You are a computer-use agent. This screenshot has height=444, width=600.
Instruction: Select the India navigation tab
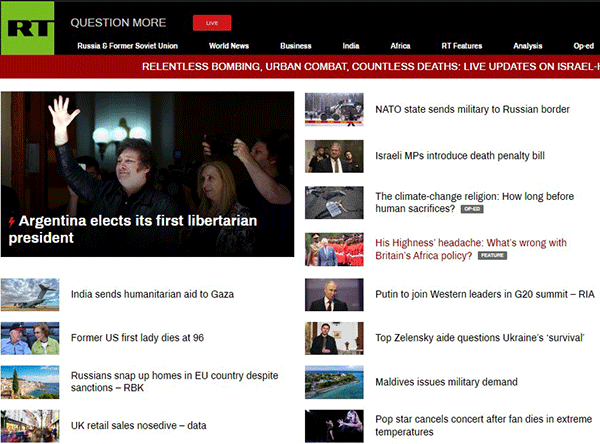point(350,46)
